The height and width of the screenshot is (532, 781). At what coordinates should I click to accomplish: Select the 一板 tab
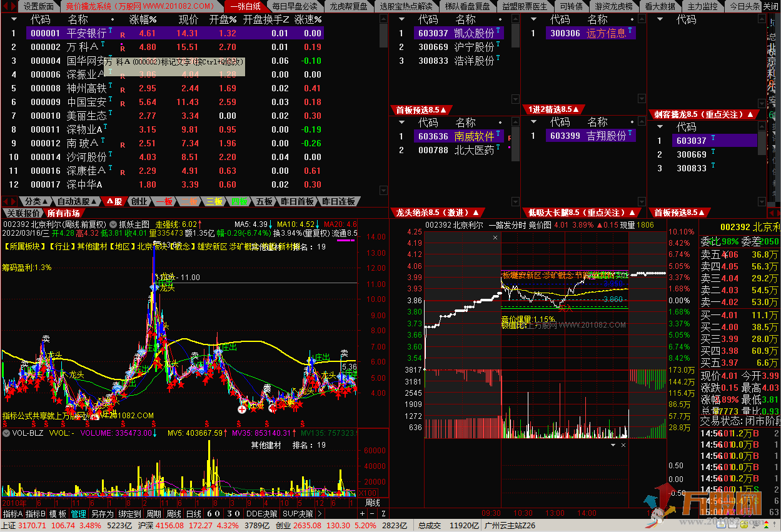point(164,201)
